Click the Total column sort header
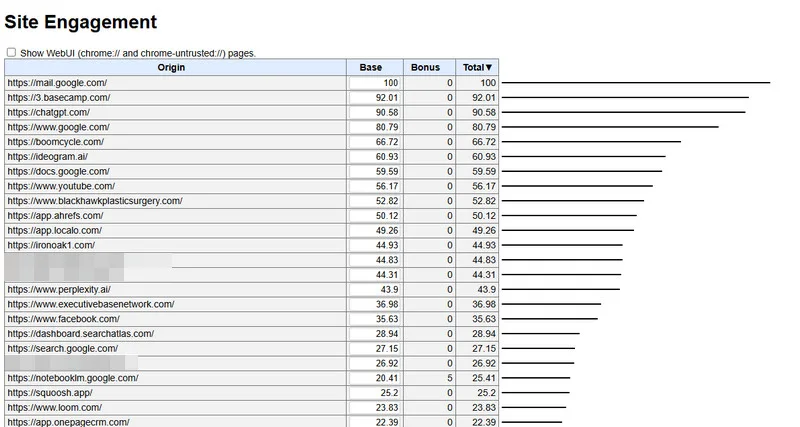Image resolution: width=800 pixels, height=427 pixels. click(478, 67)
